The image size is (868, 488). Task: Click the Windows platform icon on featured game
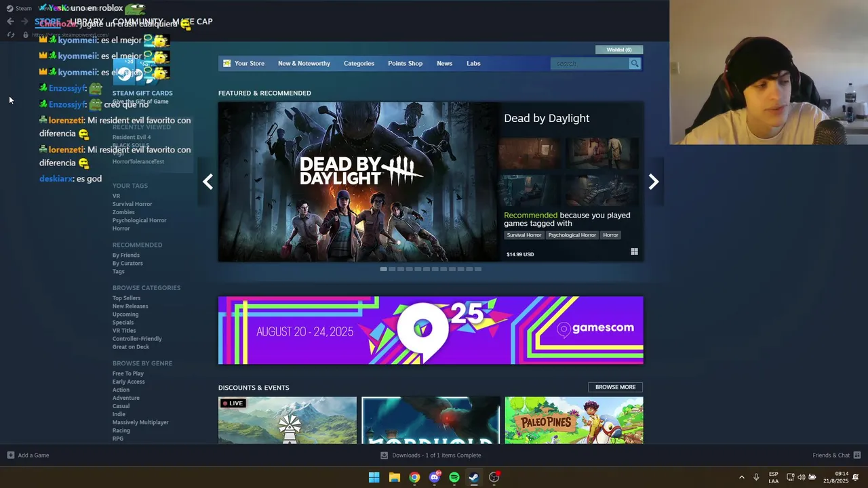point(634,251)
